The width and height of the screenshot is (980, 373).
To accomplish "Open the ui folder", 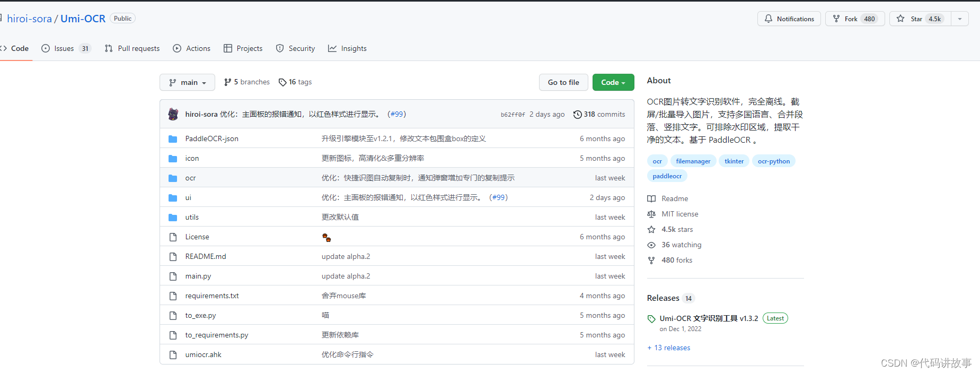I will click(188, 197).
